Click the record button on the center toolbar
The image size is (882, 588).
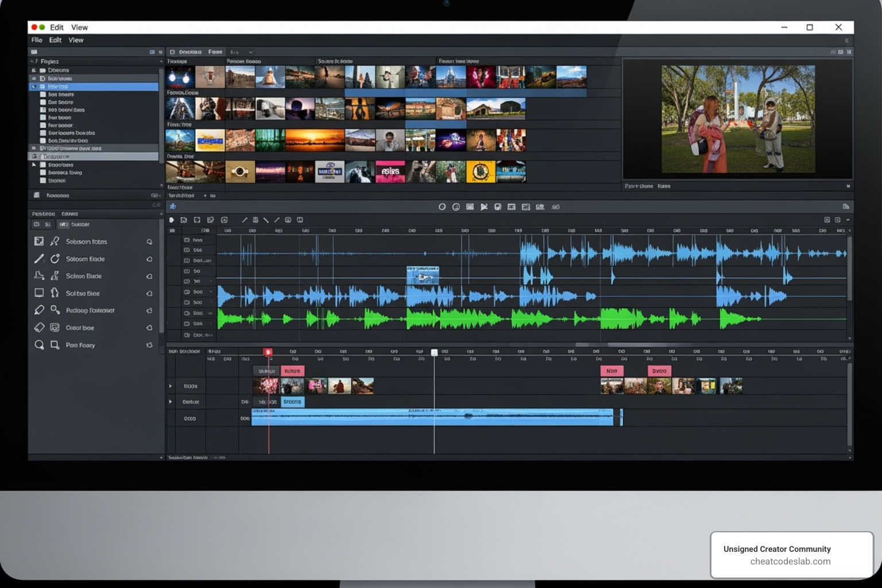[x=442, y=207]
